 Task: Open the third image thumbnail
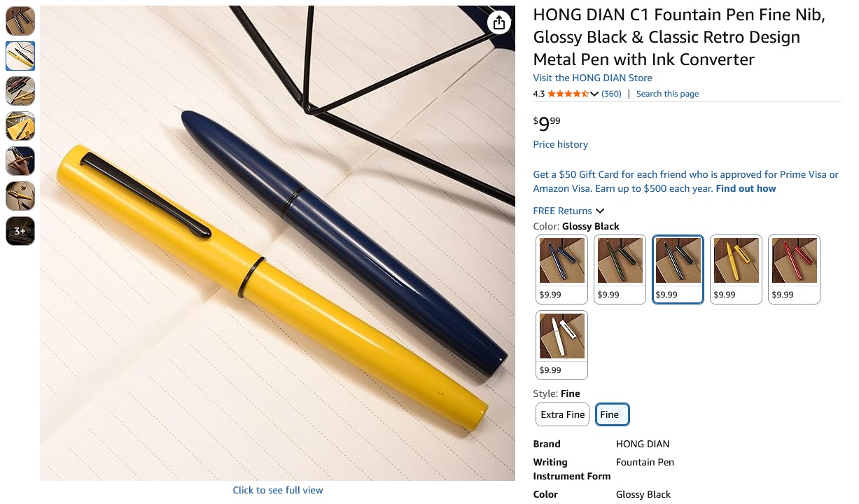point(20,91)
